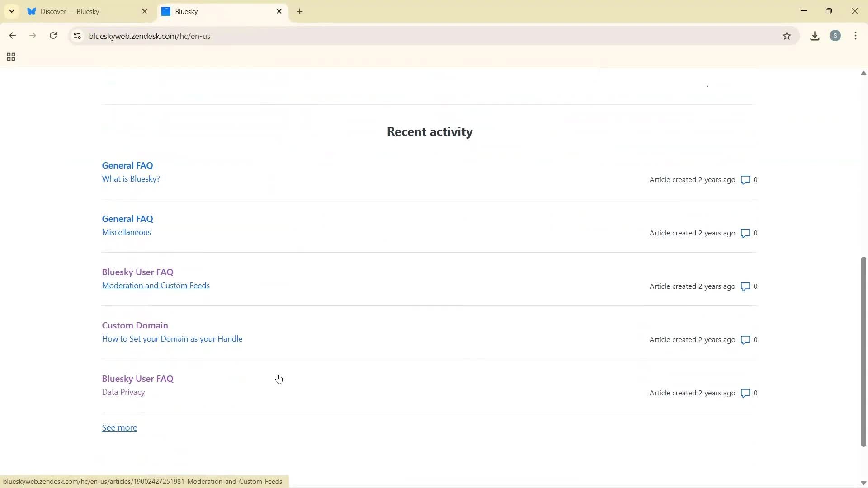Navigate back with the back arrow
868x488 pixels.
(12, 36)
